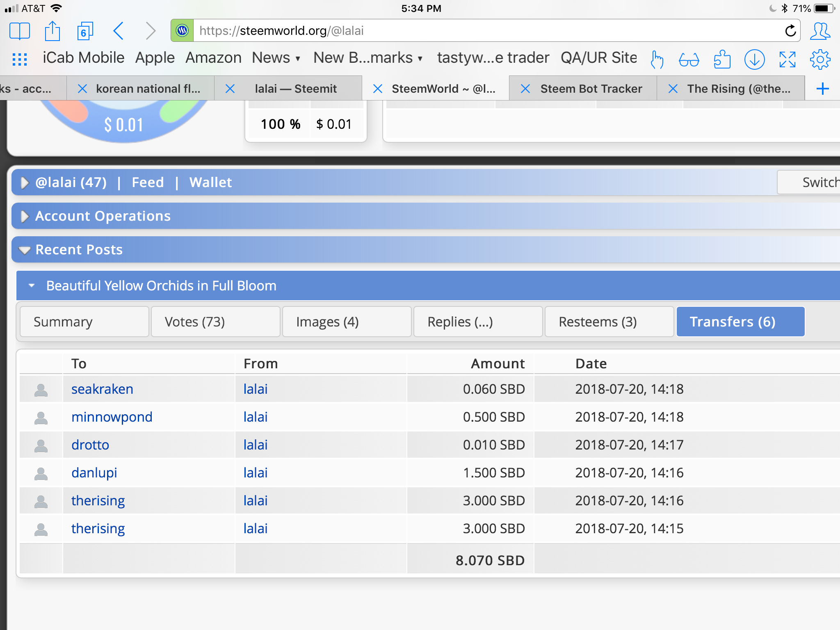The image size is (840, 630).
Task: Select the Images (4) tab
Action: coord(347,322)
